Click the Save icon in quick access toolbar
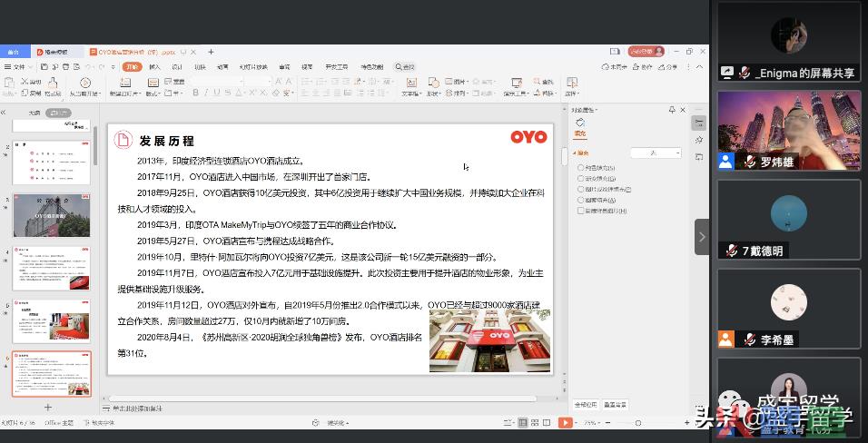Screen dimensions: 868x443 (44, 67)
